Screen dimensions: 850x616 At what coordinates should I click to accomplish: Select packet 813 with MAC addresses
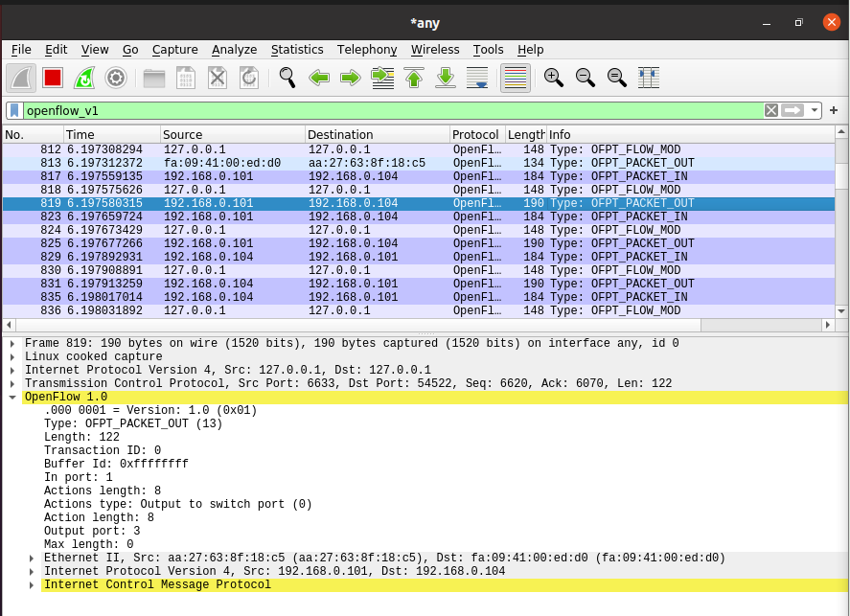(x=419, y=163)
